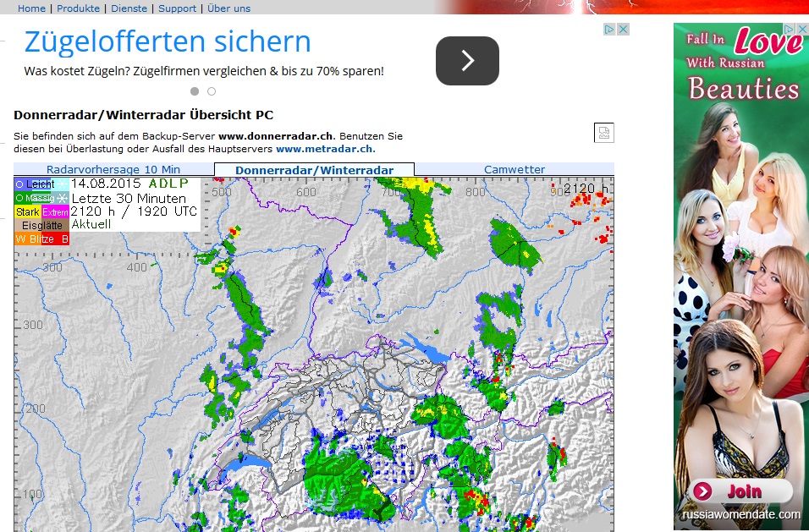Click the map grid label 800

[x=476, y=192]
